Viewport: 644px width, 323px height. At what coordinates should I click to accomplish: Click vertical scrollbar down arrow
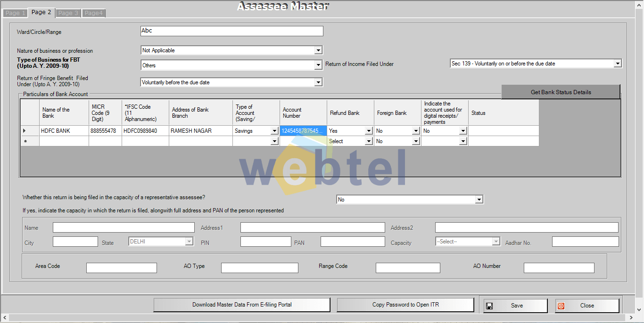(x=639, y=309)
